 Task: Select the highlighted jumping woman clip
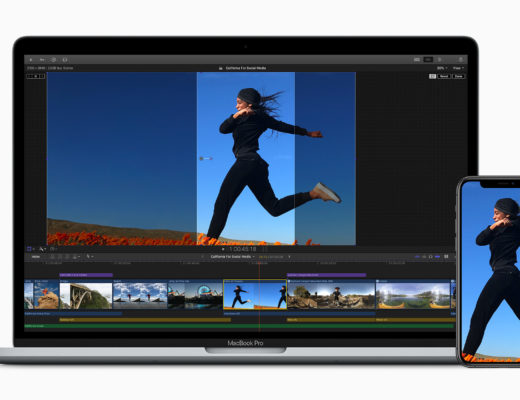point(255,294)
